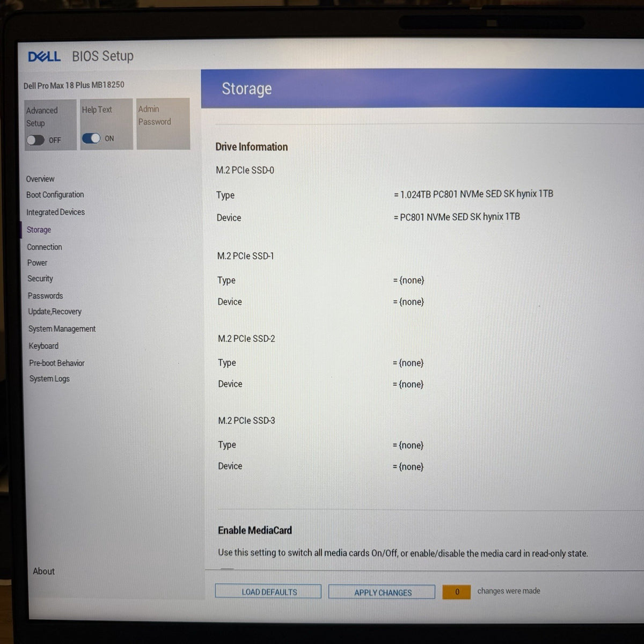Click the LOAD DEFAULTS button

268,591
